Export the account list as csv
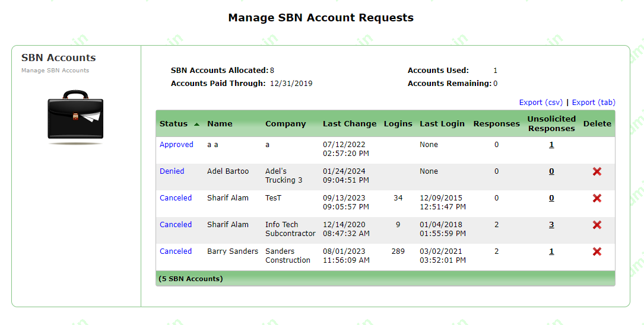Screen dimensions: 644x325 click(x=541, y=103)
